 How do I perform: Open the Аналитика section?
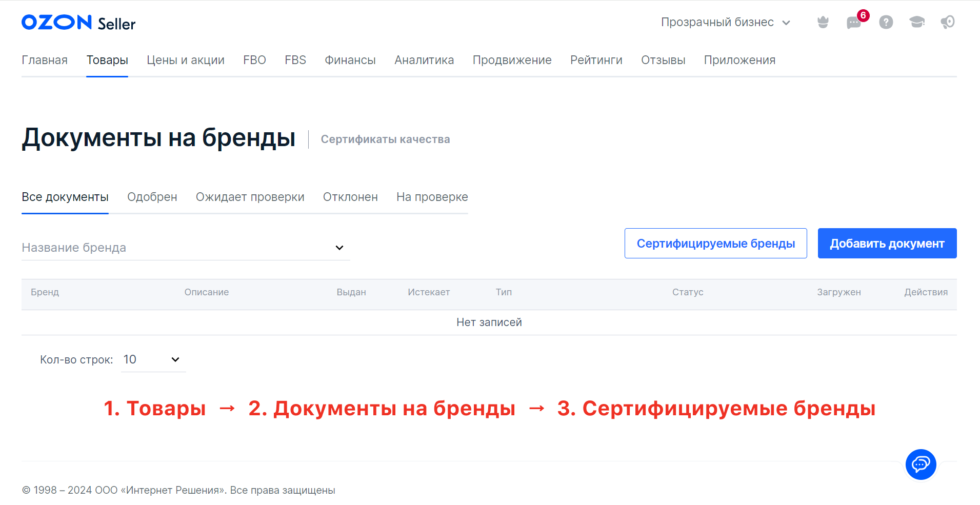point(424,60)
